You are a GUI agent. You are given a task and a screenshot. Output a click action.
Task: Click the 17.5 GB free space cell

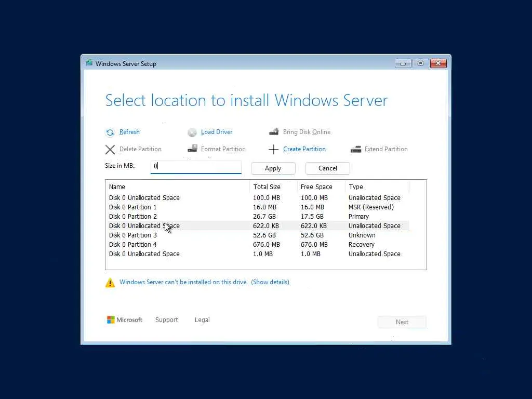coord(312,217)
